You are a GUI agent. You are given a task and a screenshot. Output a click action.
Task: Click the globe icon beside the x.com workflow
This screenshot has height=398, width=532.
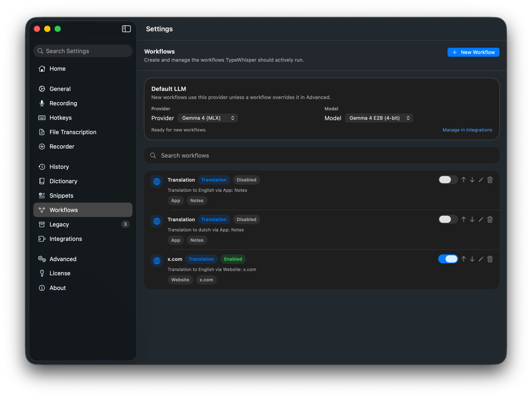[157, 260]
